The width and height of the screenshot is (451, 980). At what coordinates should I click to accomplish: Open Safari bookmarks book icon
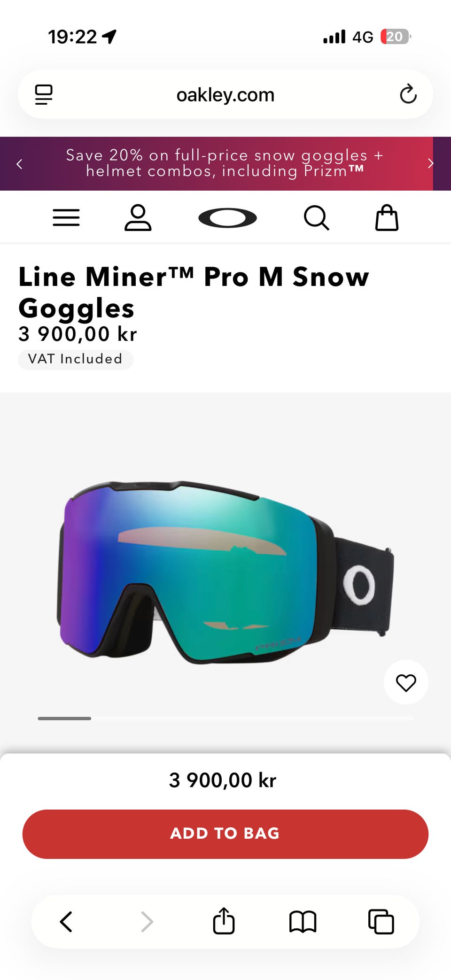pyautogui.click(x=303, y=921)
